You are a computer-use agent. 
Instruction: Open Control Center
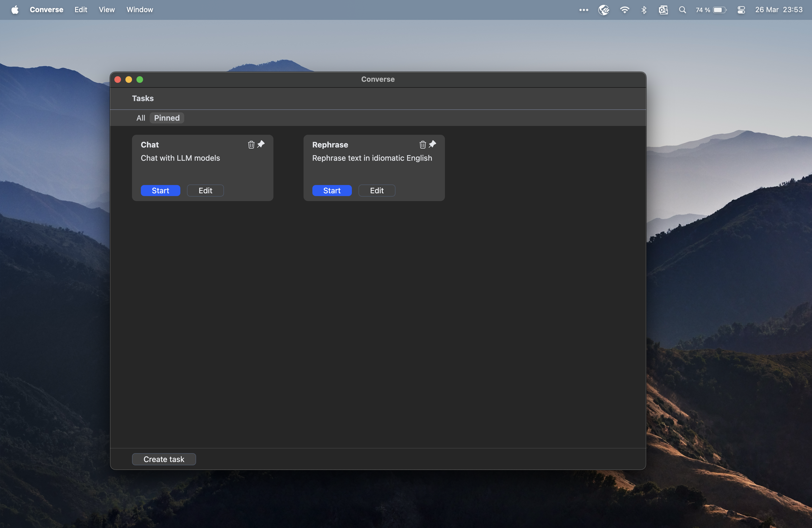click(741, 10)
